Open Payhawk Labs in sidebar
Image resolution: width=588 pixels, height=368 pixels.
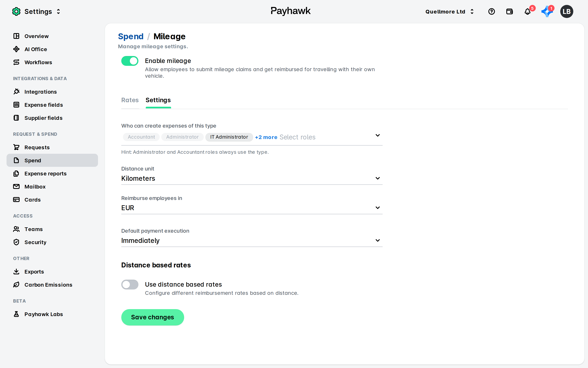click(52, 314)
